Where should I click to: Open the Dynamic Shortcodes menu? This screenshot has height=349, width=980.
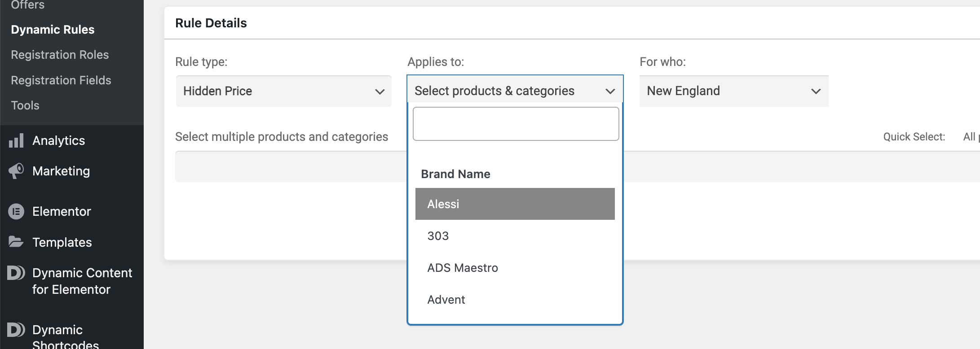click(x=66, y=337)
